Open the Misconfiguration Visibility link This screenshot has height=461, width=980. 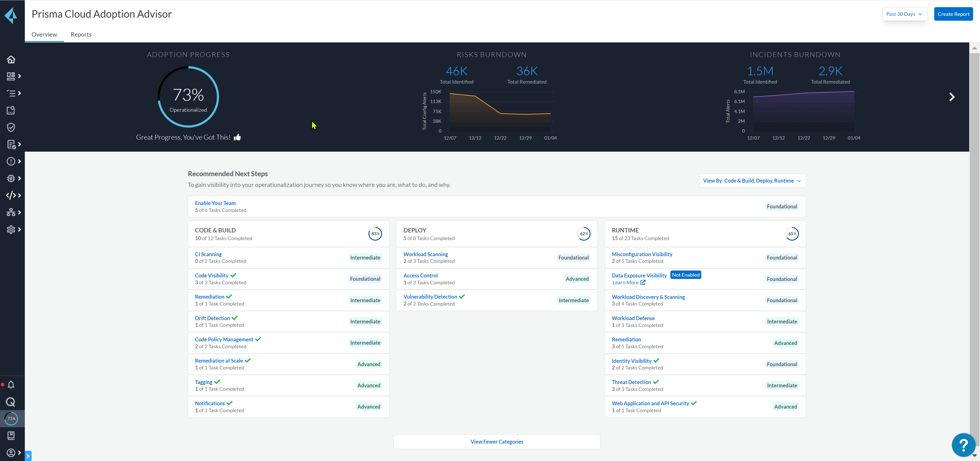[x=642, y=254]
